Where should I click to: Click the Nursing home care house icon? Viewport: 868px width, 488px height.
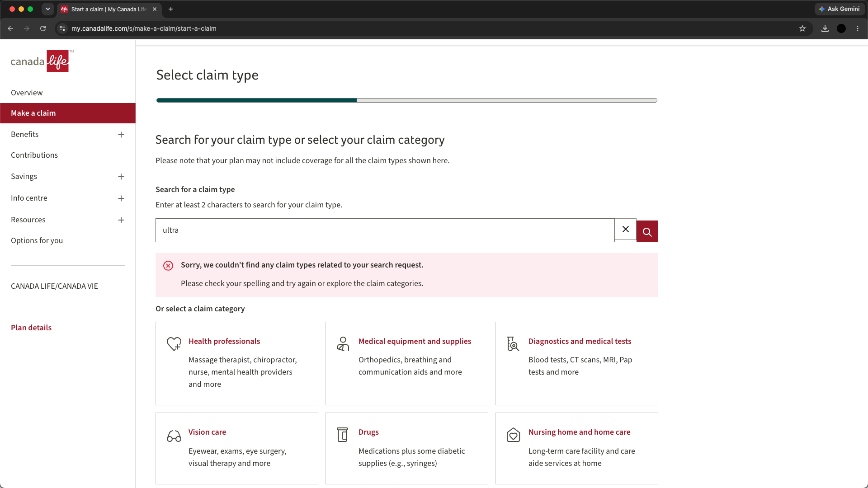click(513, 435)
